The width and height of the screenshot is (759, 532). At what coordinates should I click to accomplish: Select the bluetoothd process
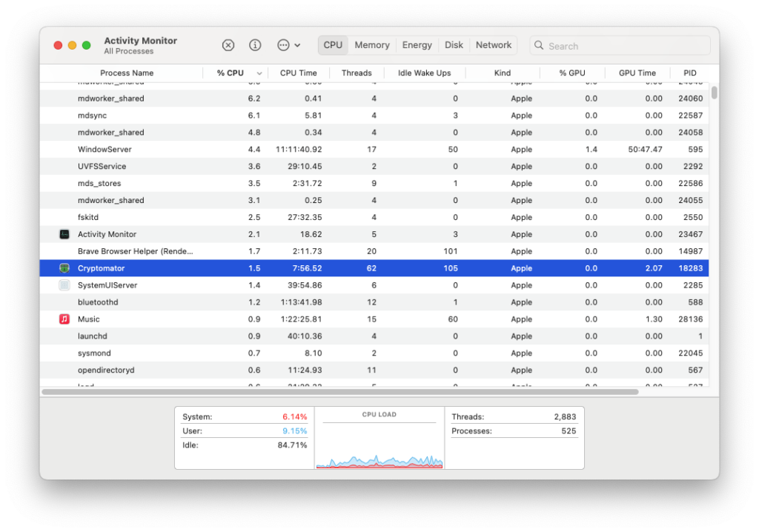click(374, 302)
